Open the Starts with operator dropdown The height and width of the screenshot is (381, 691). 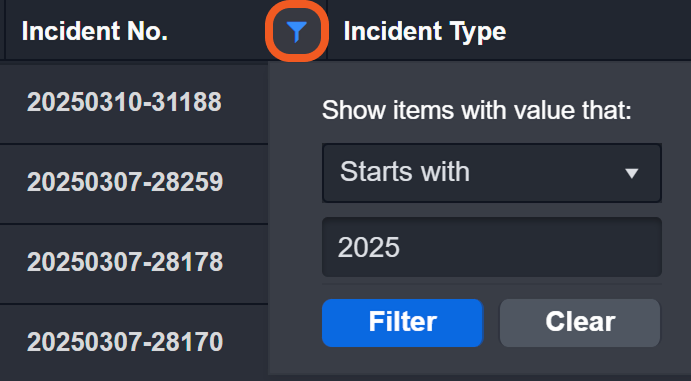[492, 173]
